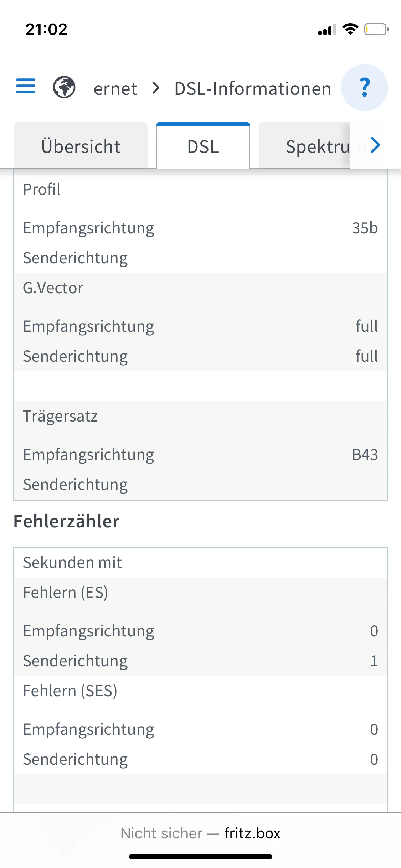This screenshot has height=868, width=401.
Task: Tap the 21:02 clock in status bar
Action: [46, 29]
